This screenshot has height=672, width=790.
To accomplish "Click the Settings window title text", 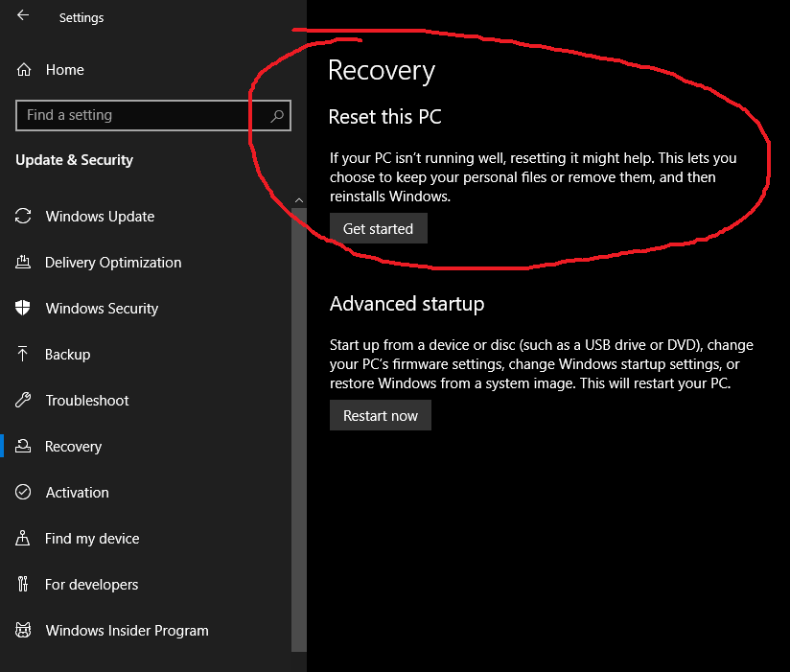I will pos(81,17).
